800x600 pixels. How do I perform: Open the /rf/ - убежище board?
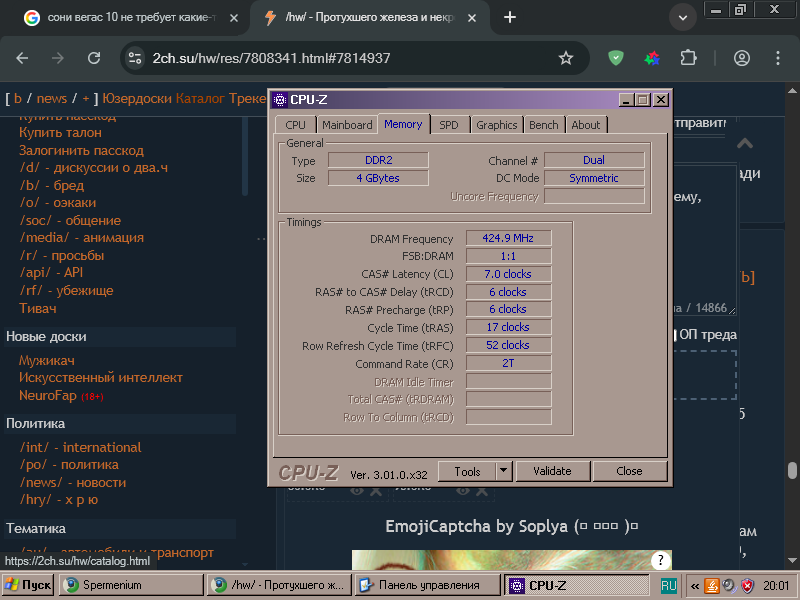click(x=66, y=290)
